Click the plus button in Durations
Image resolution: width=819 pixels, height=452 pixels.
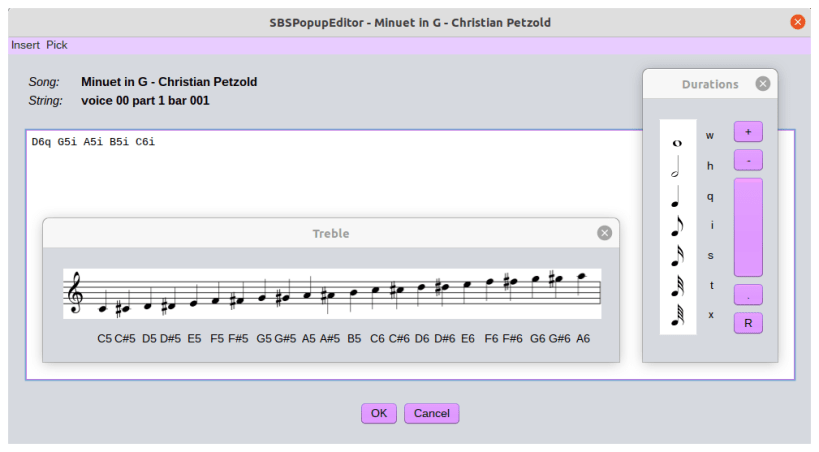coord(748,132)
